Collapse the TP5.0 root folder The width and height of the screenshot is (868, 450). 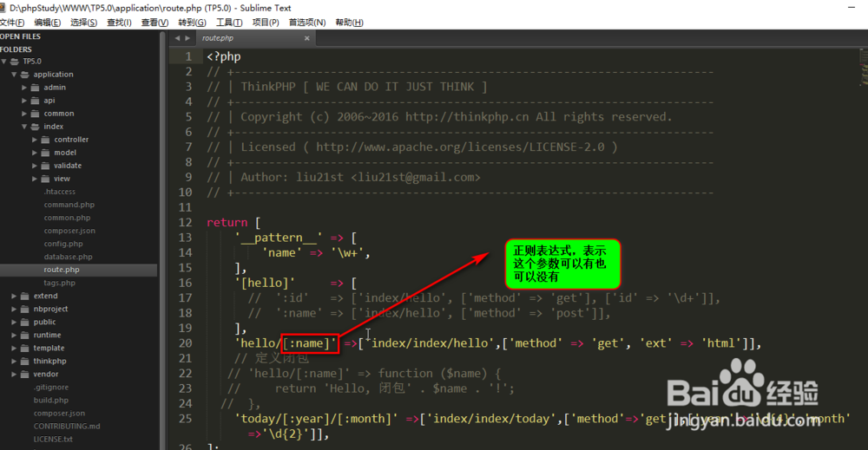coord(3,62)
